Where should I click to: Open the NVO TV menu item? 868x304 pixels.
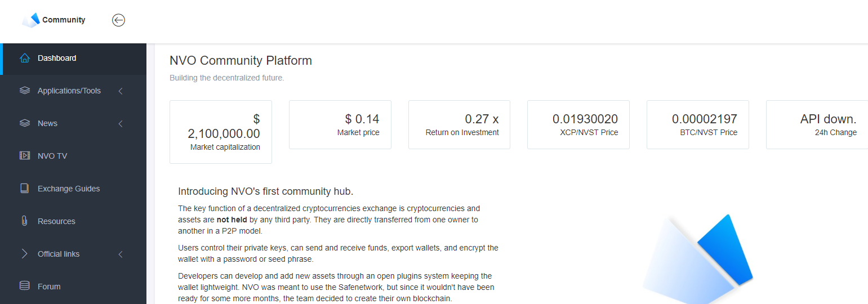73,156
